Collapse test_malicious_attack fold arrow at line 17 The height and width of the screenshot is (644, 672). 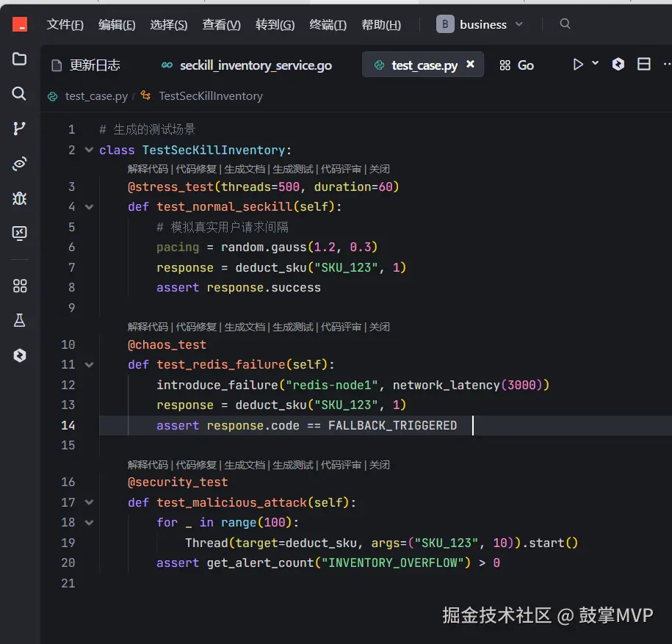click(89, 502)
